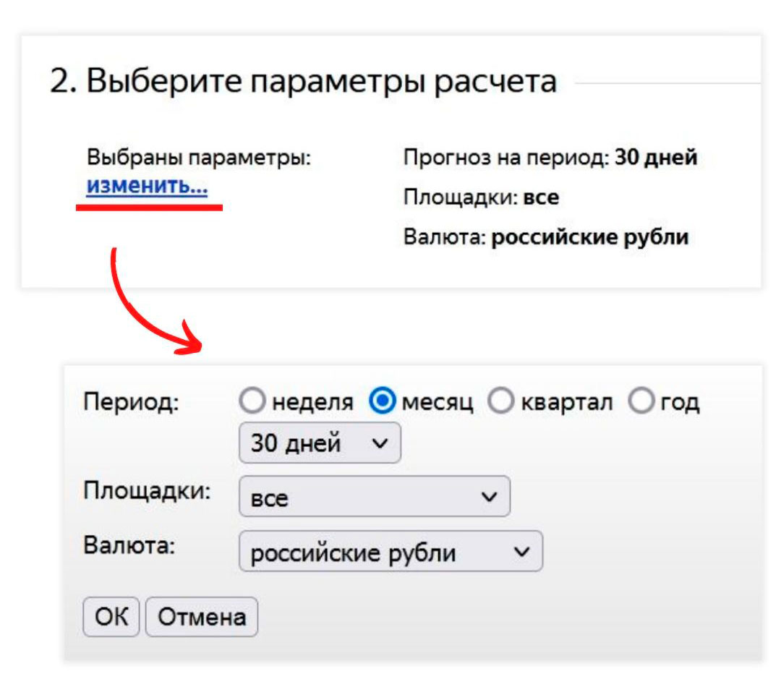Select the неделя period radio button
The width and height of the screenshot is (781, 700).
tap(252, 401)
